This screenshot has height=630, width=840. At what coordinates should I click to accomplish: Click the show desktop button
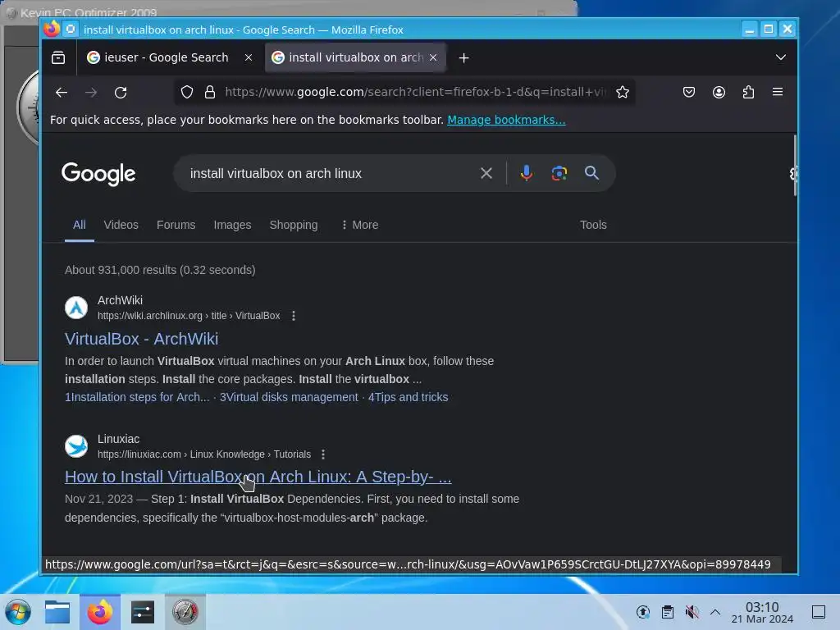(x=819, y=612)
